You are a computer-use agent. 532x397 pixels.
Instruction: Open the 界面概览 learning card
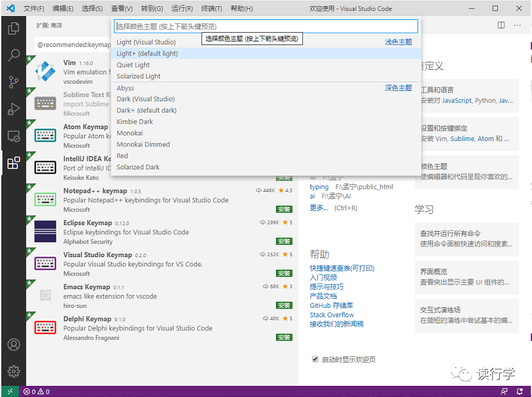coord(467,277)
